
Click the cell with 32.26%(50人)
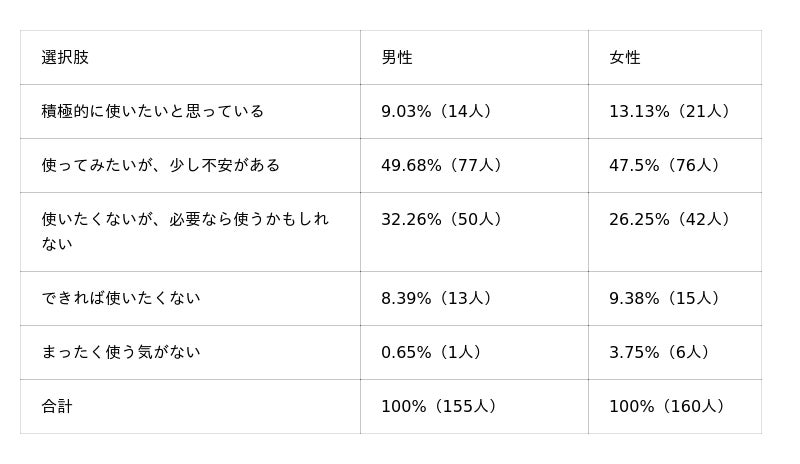tap(474, 232)
